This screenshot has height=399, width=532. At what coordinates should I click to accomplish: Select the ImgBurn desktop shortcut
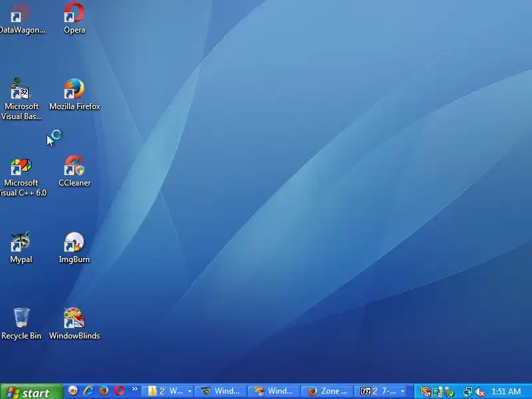click(x=74, y=247)
